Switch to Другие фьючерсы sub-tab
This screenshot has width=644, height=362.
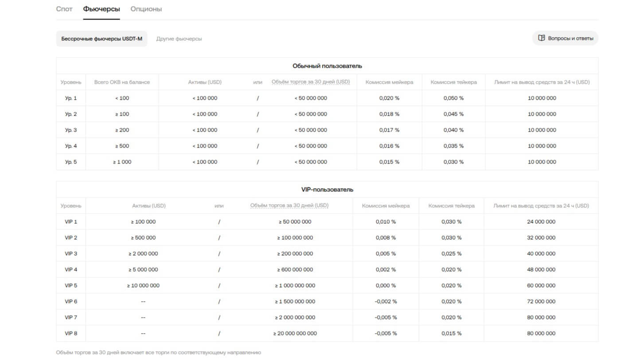point(179,39)
